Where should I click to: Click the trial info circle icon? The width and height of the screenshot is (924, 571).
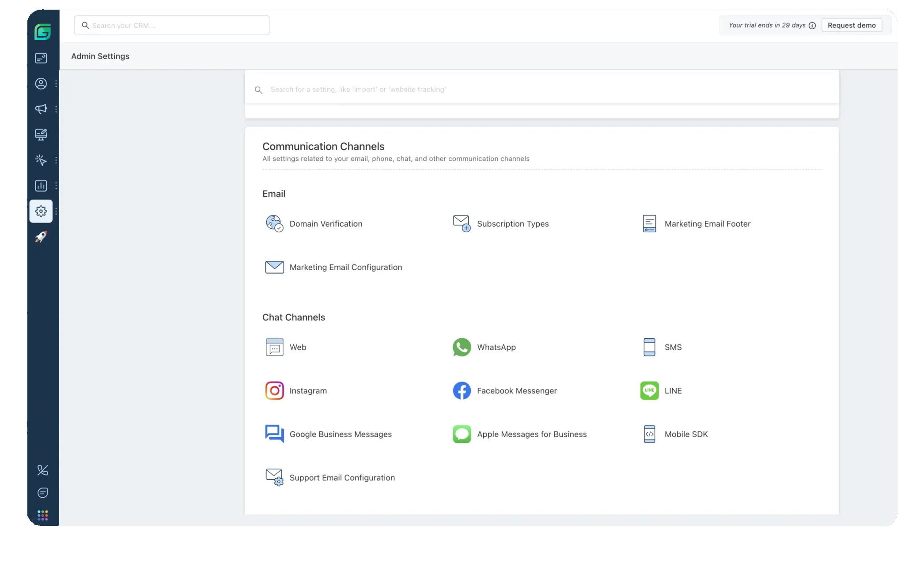click(812, 26)
